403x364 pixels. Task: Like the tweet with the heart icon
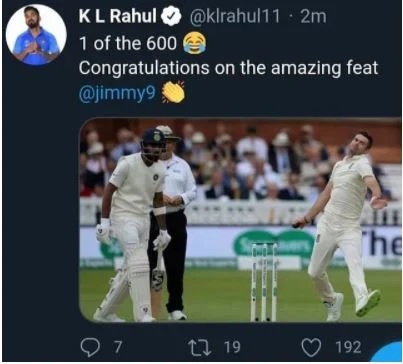tap(311, 347)
